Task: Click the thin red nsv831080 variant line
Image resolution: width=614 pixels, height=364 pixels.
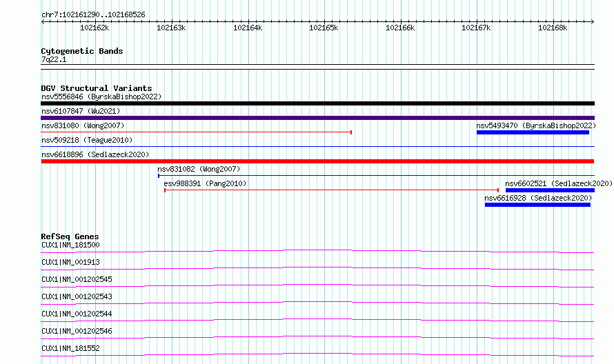Action: click(196, 132)
